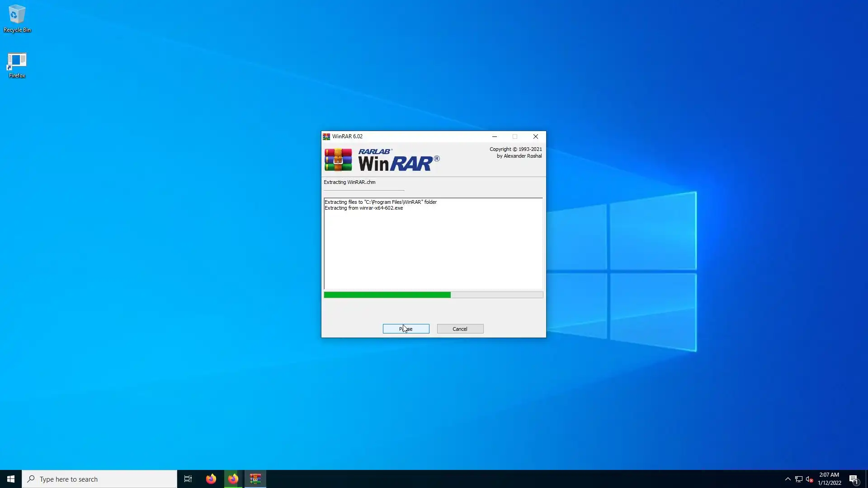Cancel the WinRAR extraction
The height and width of the screenshot is (488, 868).
(x=460, y=328)
